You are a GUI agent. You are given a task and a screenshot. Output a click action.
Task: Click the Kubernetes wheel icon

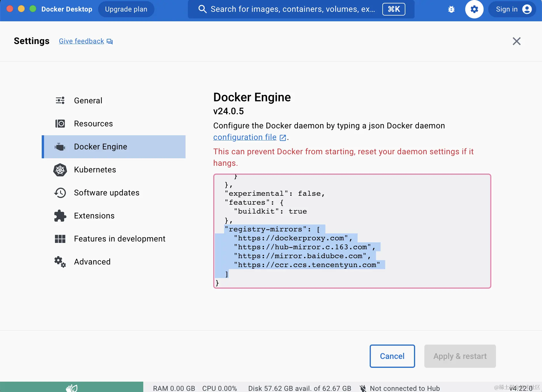tap(60, 170)
